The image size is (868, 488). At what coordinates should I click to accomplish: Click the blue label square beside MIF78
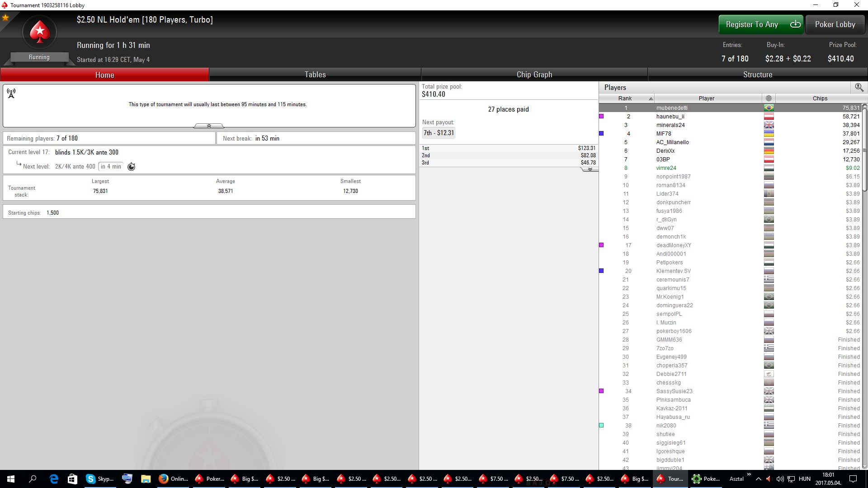[601, 133]
